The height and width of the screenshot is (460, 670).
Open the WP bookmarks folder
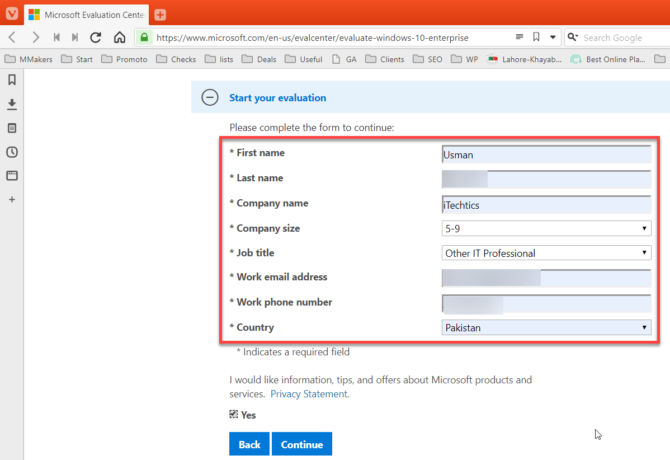(465, 59)
